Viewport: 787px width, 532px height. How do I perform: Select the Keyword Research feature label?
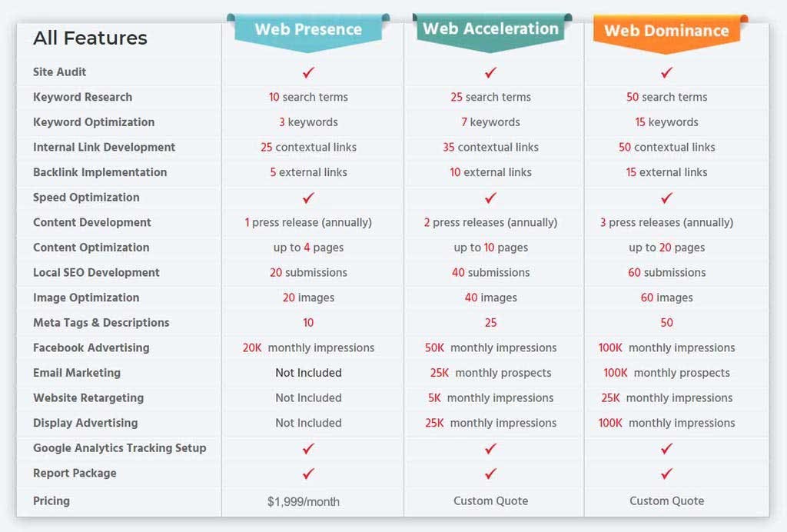[x=83, y=97]
